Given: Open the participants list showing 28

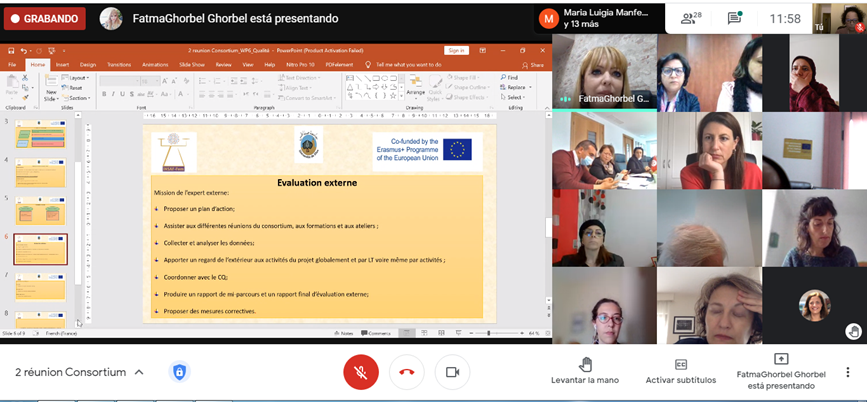Looking at the screenshot, I should point(691,18).
